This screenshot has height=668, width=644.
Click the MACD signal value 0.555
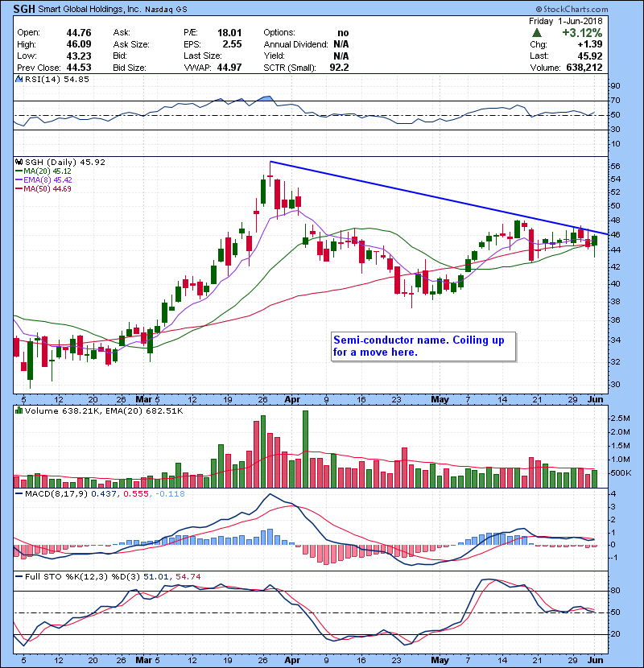(x=136, y=494)
